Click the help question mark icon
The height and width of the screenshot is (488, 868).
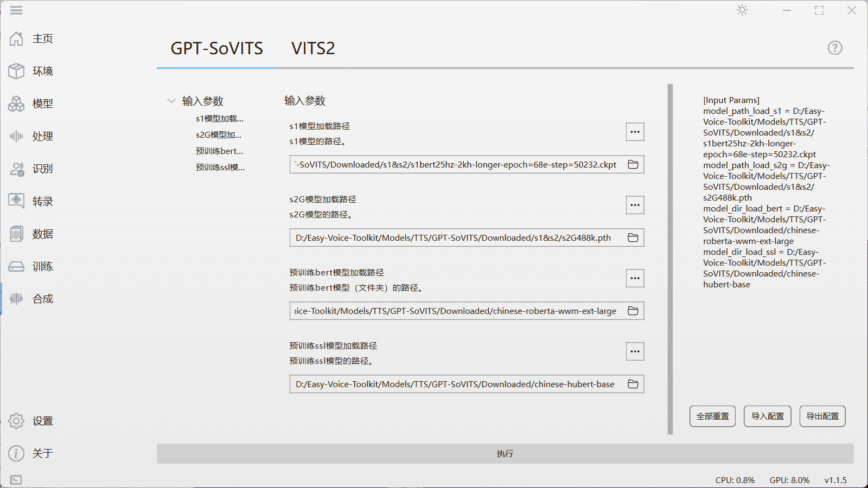pos(835,48)
